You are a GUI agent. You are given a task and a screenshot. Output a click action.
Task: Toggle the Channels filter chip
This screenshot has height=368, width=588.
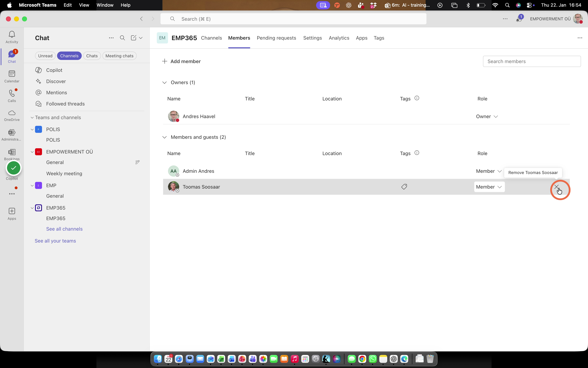click(x=69, y=56)
